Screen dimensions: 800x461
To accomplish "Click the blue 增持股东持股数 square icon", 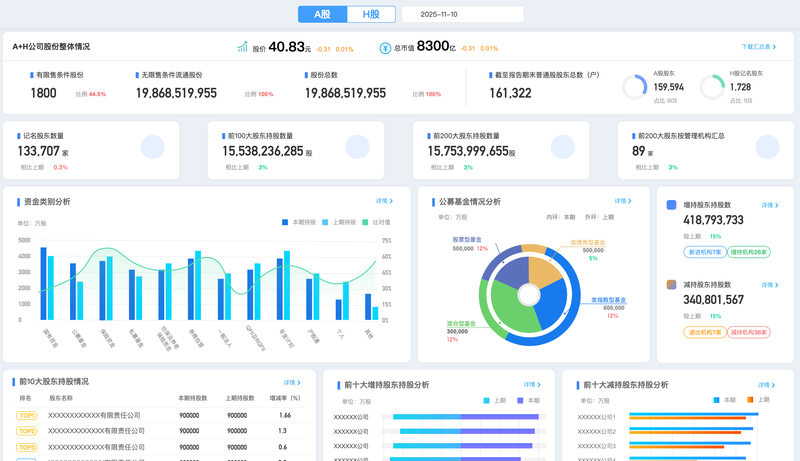I will click(671, 204).
